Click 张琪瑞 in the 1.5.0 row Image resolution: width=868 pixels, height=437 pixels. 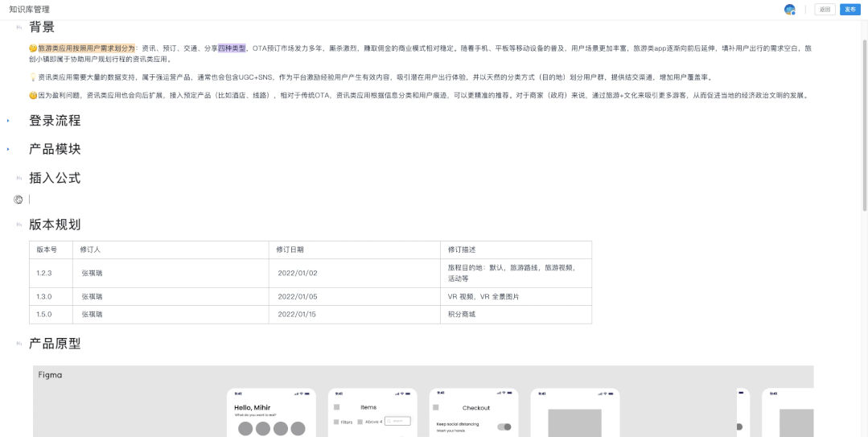pyautogui.click(x=92, y=314)
